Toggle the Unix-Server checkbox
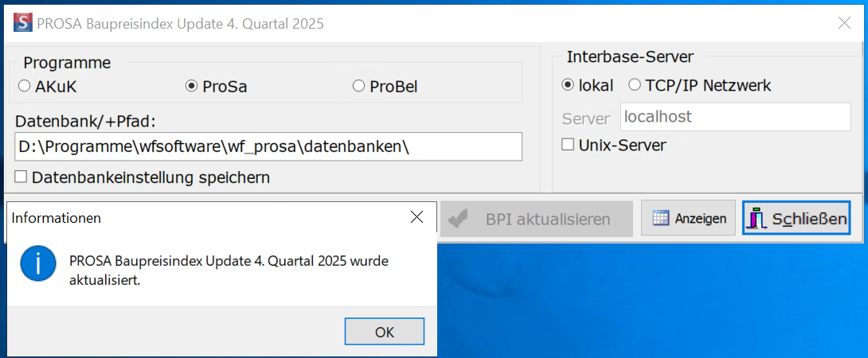Image resolution: width=868 pixels, height=358 pixels. [x=568, y=145]
